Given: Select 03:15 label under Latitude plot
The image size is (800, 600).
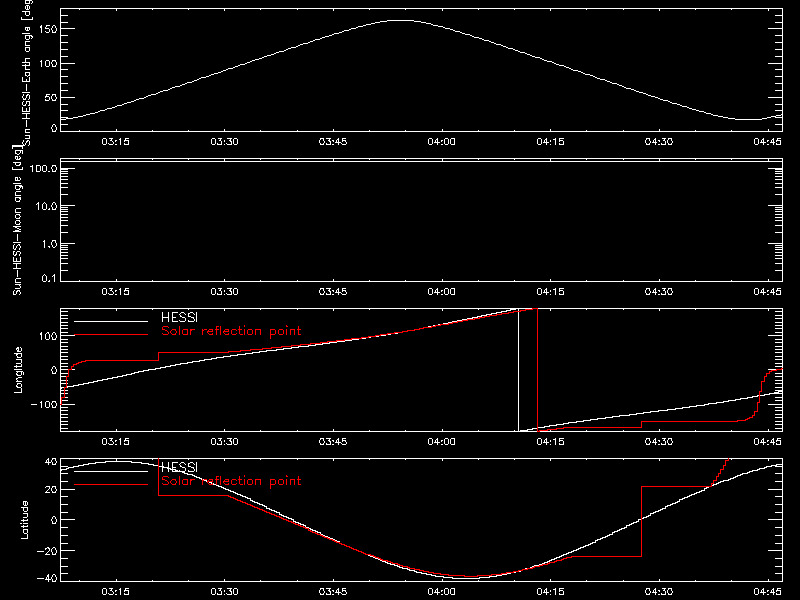Looking at the screenshot, I should point(115,591).
